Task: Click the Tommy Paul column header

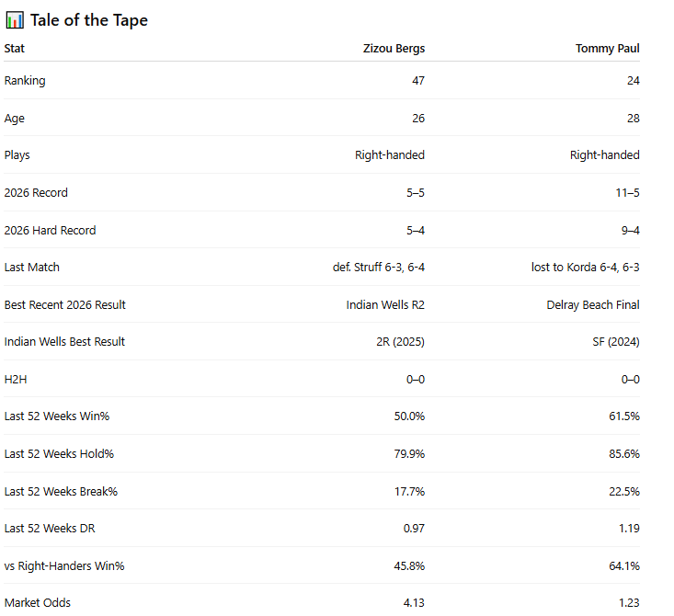Action: pos(608,48)
